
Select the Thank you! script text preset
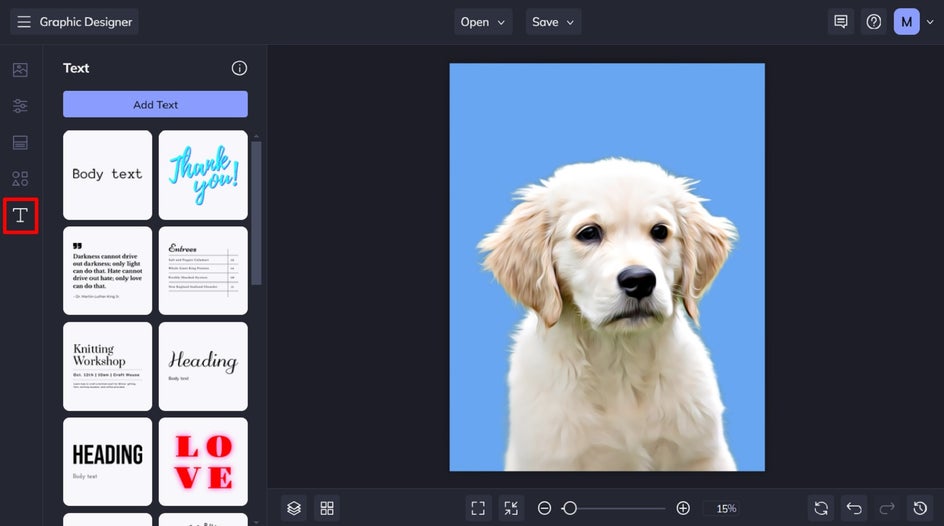point(203,175)
